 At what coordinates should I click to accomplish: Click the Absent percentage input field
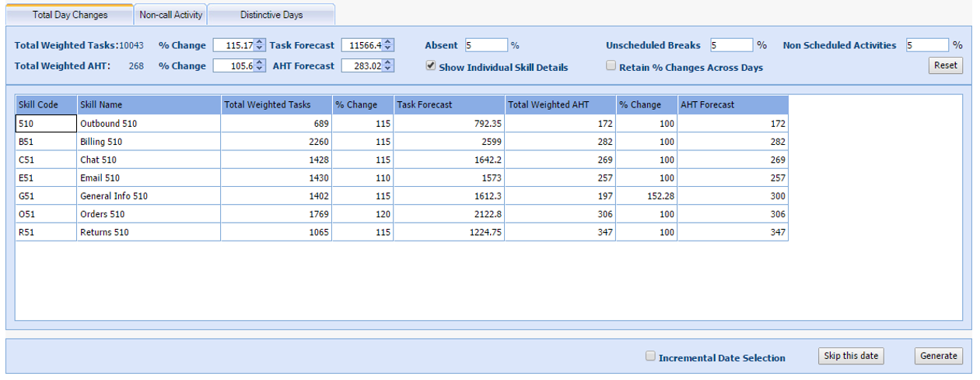(486, 45)
